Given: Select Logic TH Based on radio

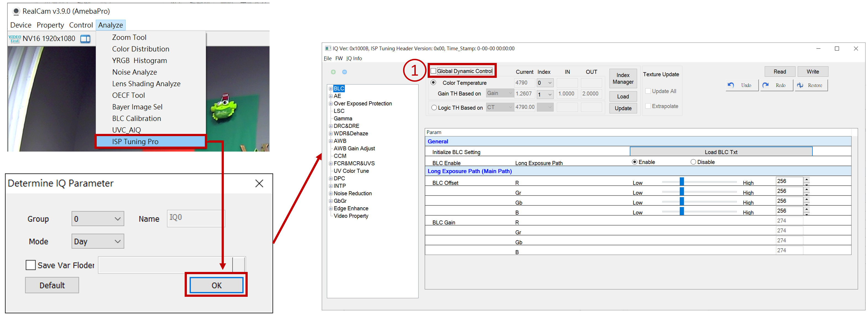Looking at the screenshot, I should (x=434, y=108).
